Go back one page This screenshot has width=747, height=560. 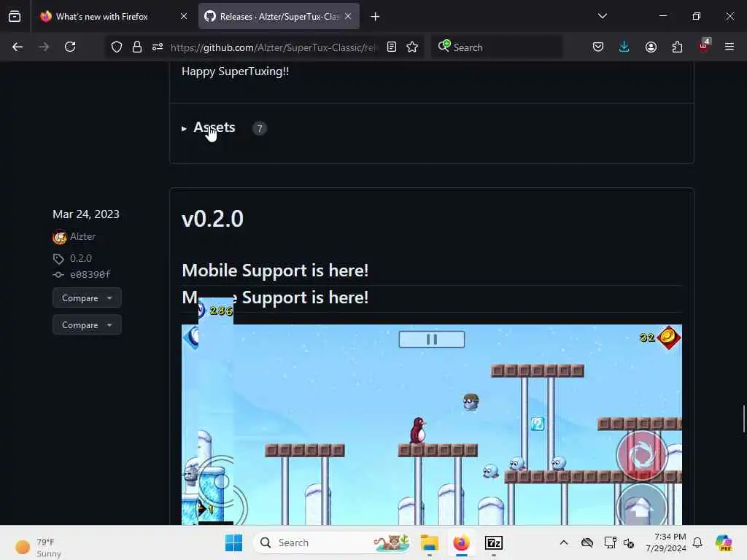pos(18,47)
